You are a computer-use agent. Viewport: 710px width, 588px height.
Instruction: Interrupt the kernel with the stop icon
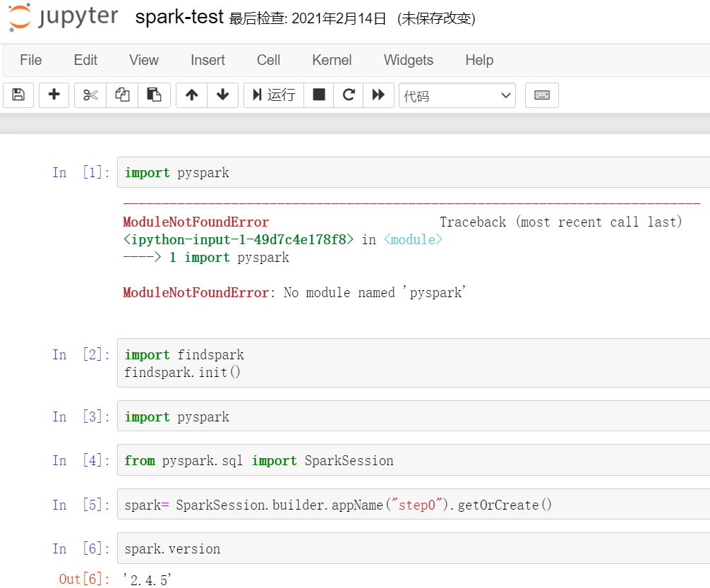[319, 95]
